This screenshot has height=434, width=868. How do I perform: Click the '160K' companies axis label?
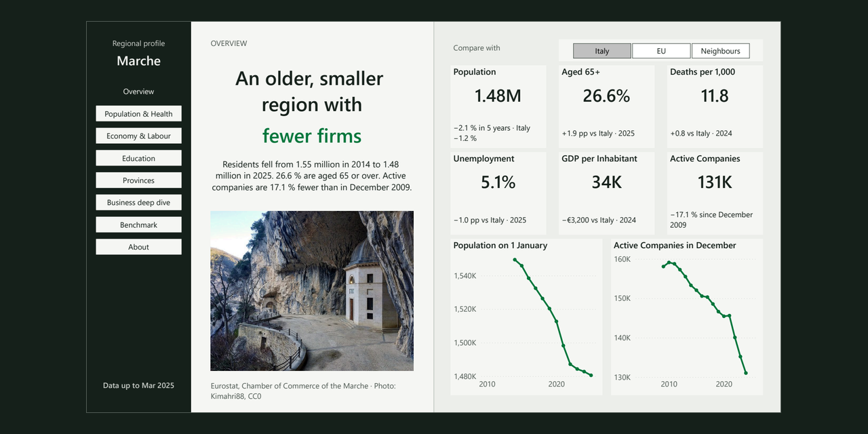pyautogui.click(x=623, y=259)
